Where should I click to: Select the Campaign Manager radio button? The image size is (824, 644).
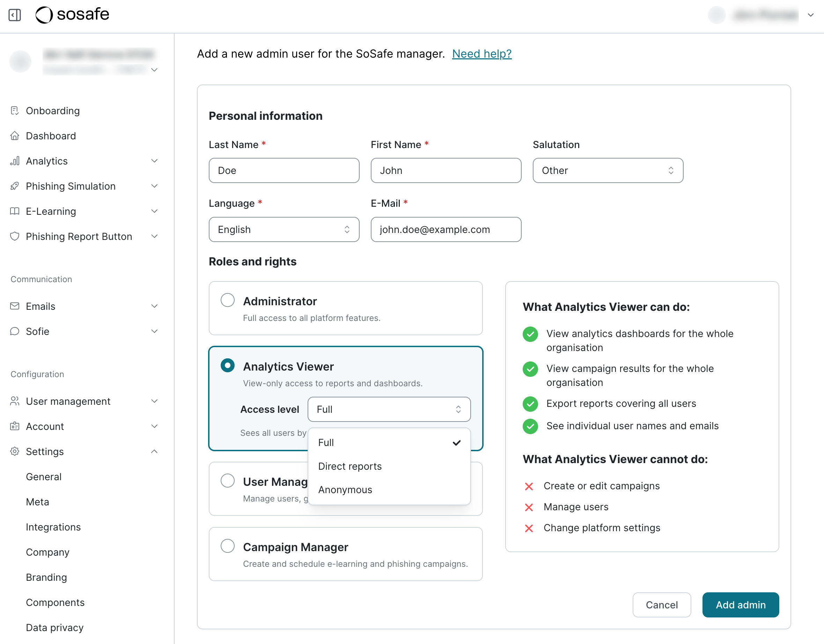[228, 546]
